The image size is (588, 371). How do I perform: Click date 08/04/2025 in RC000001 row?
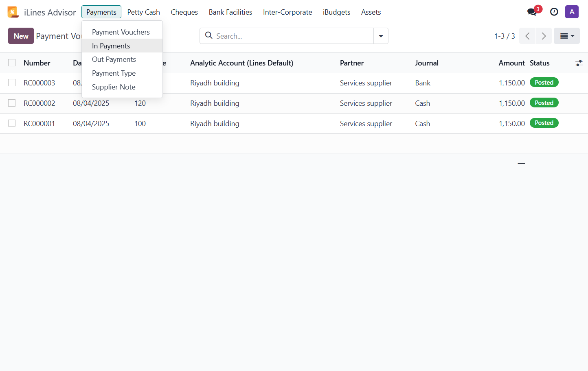(x=91, y=124)
